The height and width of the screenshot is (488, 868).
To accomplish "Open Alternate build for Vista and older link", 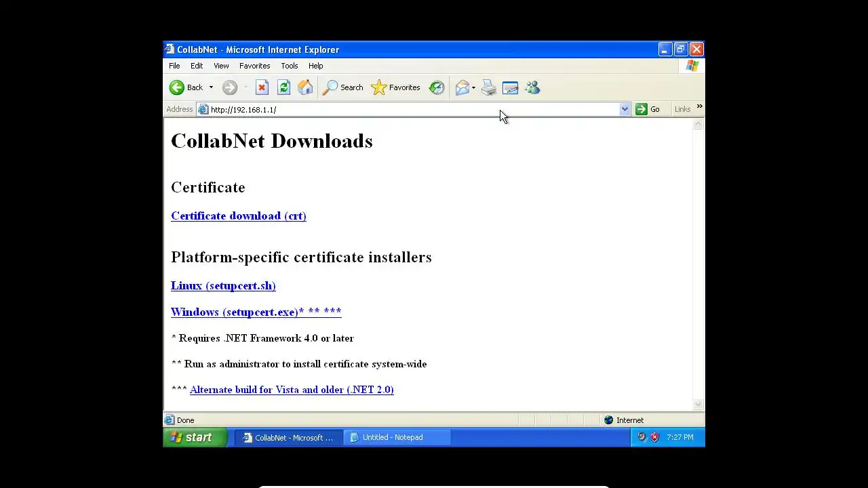I will point(292,390).
